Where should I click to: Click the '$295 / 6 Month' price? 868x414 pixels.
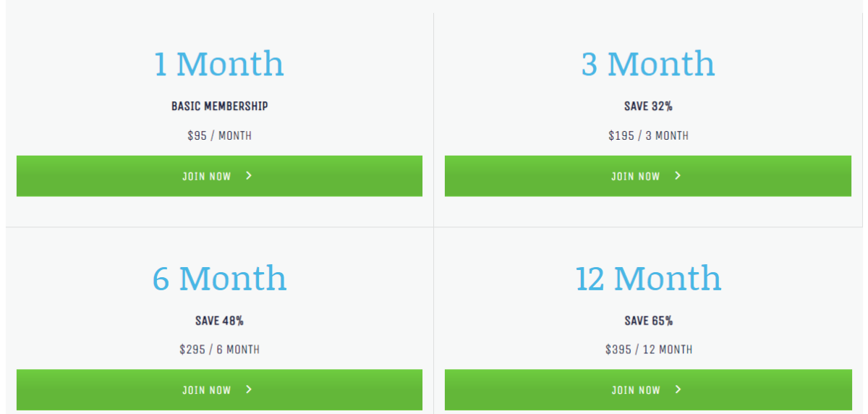[219, 350]
